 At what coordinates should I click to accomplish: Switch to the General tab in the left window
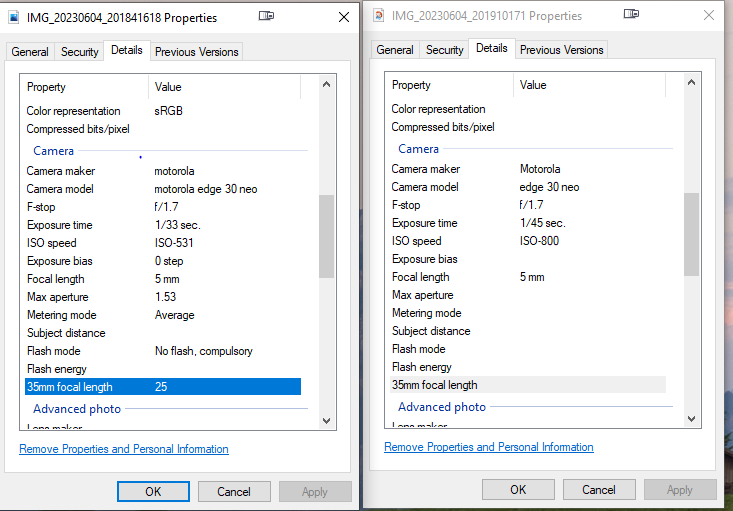click(30, 52)
